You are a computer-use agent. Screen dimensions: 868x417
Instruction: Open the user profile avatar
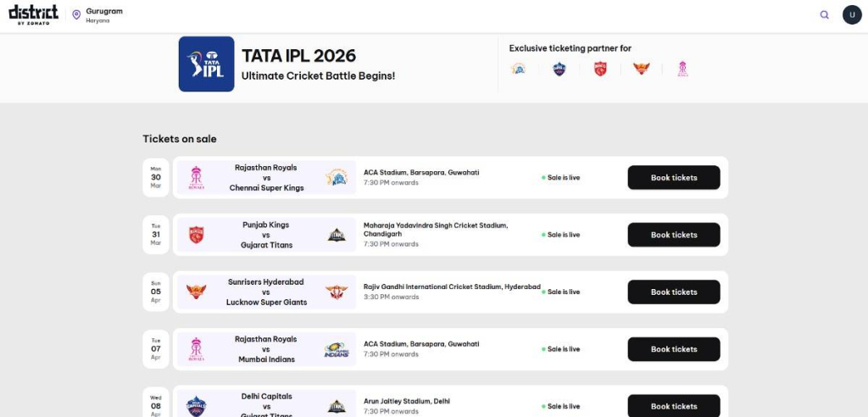click(851, 14)
